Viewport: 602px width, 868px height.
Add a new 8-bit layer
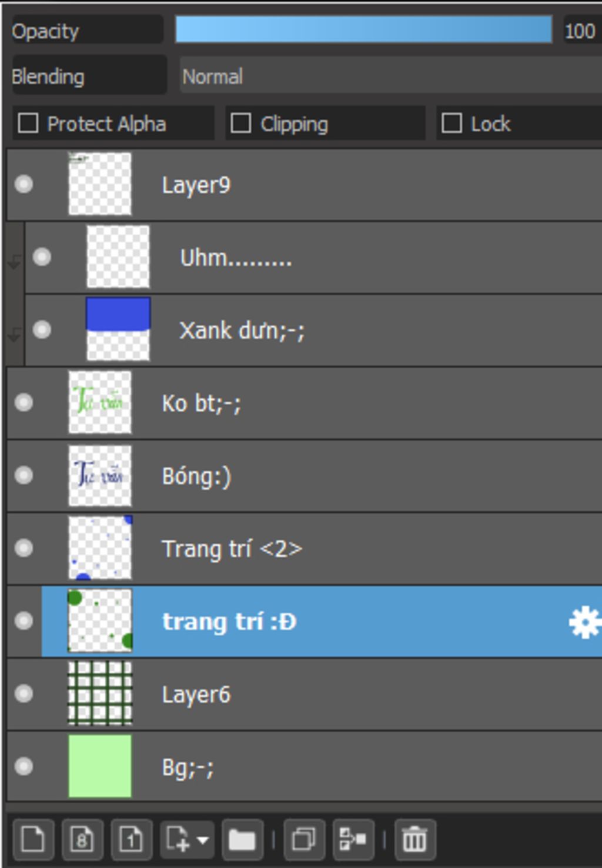(x=82, y=839)
